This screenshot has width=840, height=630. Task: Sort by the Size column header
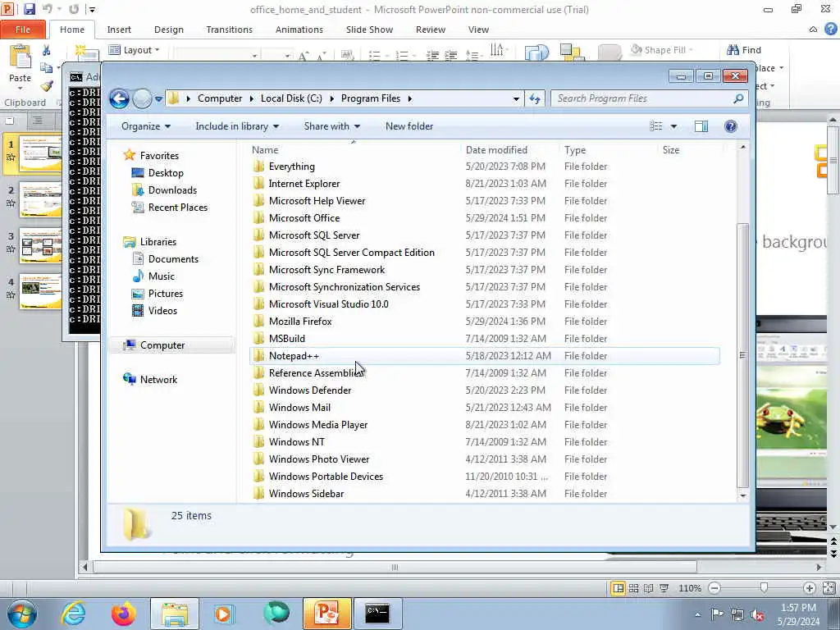point(689,150)
